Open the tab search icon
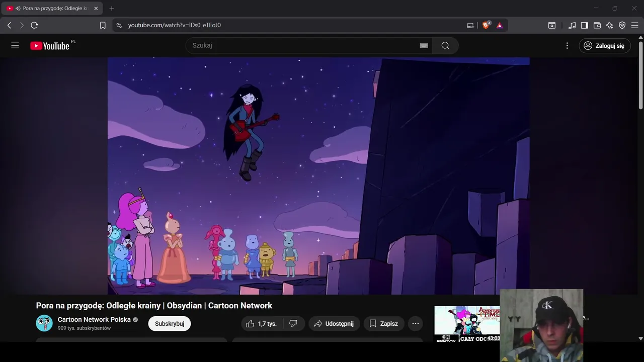This screenshot has height=362, width=644. tap(552, 25)
